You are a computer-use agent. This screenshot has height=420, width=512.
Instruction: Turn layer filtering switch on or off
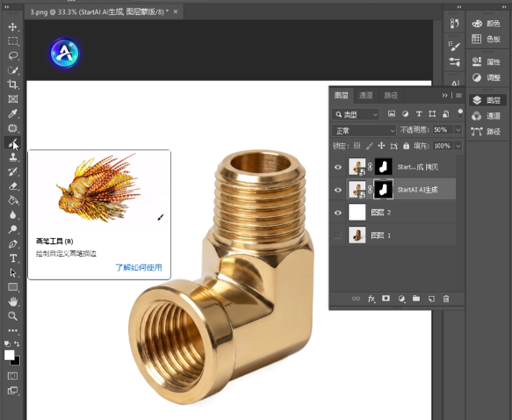(460, 113)
